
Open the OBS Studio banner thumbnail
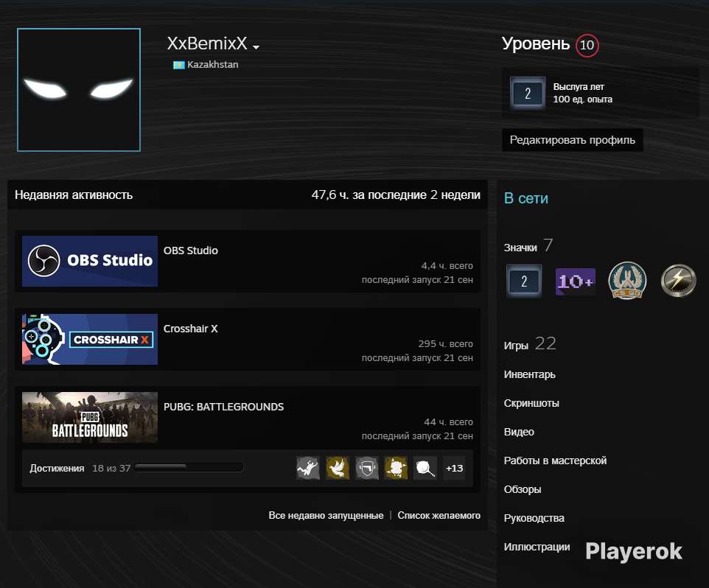pyautogui.click(x=90, y=261)
